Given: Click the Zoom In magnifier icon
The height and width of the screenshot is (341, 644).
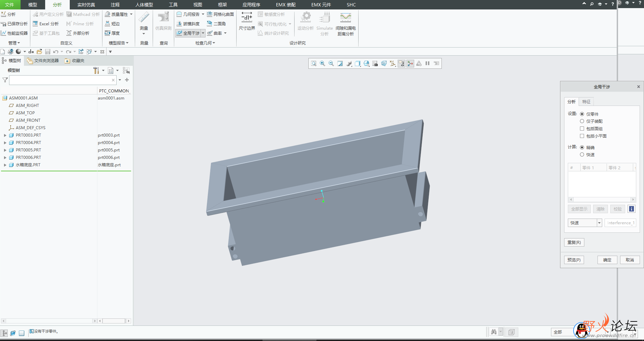Looking at the screenshot, I should click(323, 63).
